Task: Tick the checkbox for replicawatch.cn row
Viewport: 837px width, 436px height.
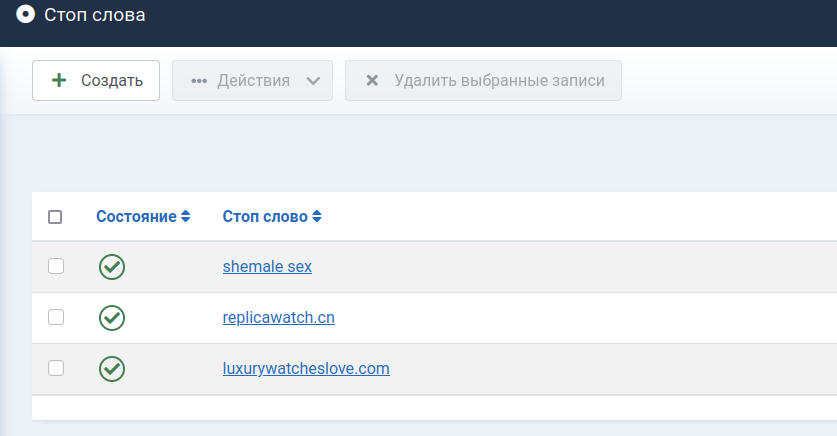Action: click(56, 317)
